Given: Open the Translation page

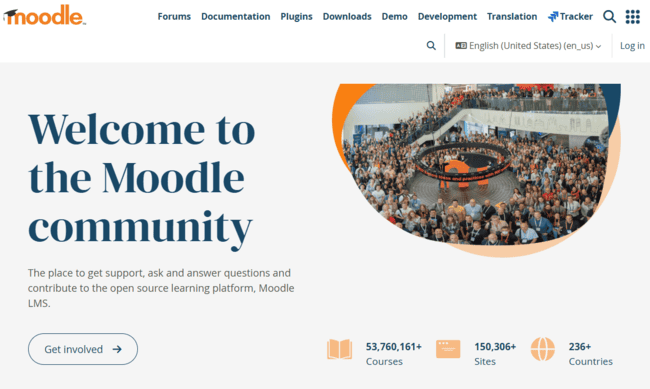Looking at the screenshot, I should point(512,17).
